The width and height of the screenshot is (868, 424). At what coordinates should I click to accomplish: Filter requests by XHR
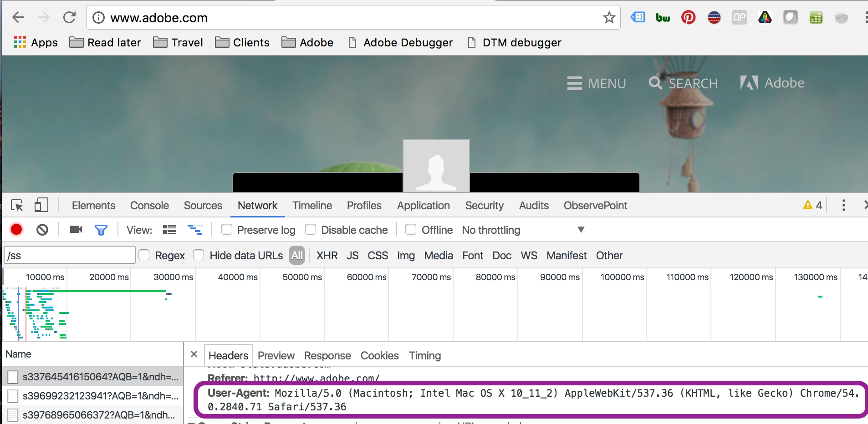point(327,256)
